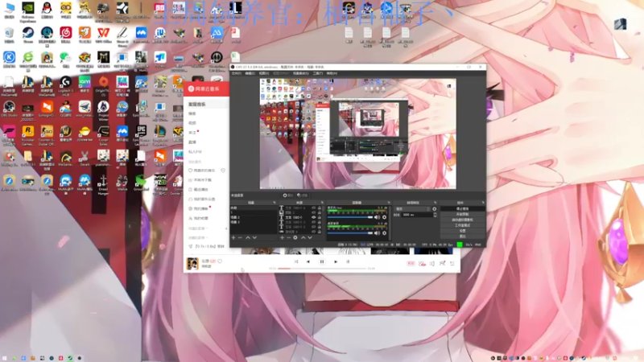
Task: Mute the second audio mixer channel speaker
Action: click(x=377, y=233)
